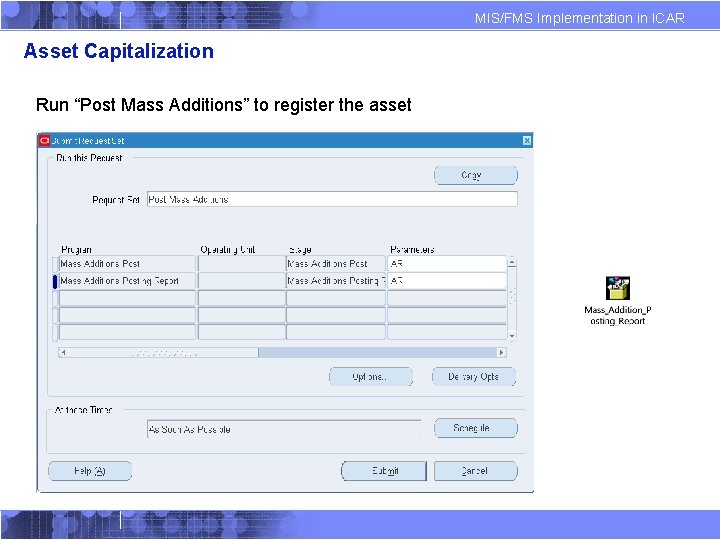Click the Asset Capitalization slide title
Screen dimensions: 720x540
[119, 51]
